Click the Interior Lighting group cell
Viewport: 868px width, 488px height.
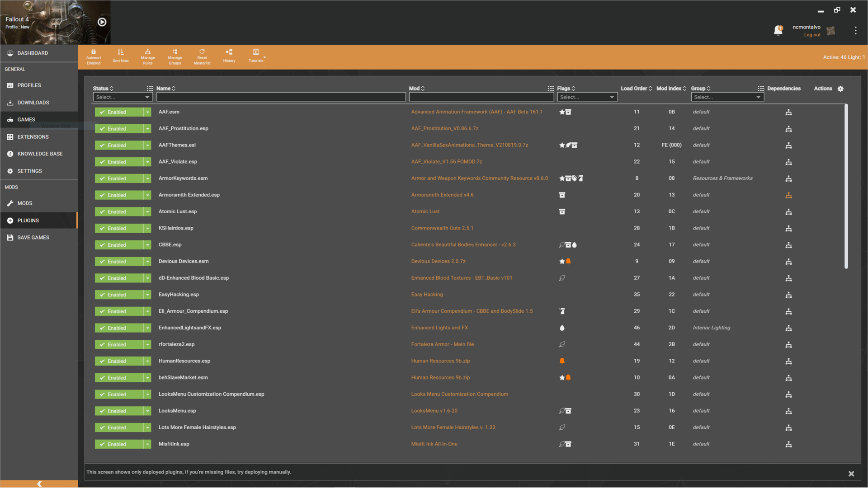coord(712,328)
